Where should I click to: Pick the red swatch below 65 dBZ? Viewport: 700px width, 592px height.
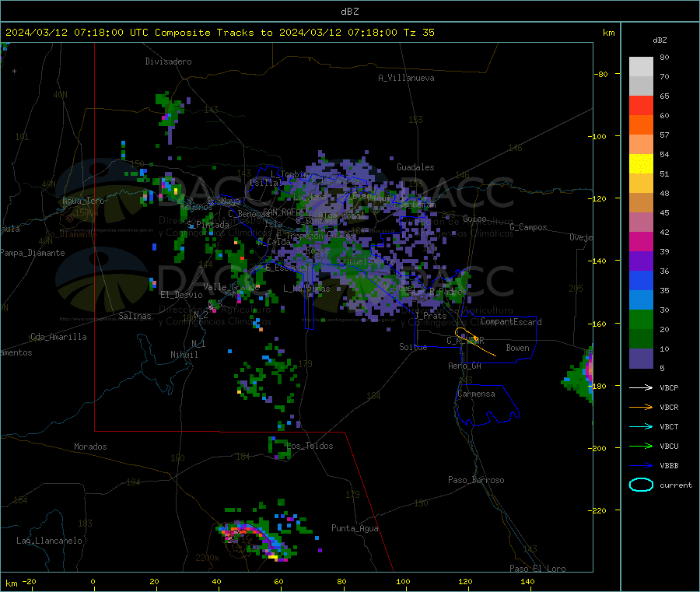click(x=641, y=106)
